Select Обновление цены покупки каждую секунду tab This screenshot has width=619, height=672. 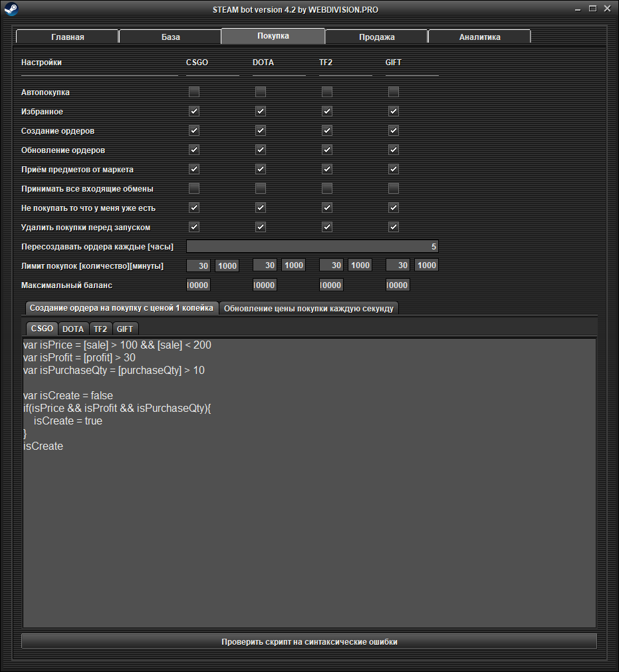[309, 309]
